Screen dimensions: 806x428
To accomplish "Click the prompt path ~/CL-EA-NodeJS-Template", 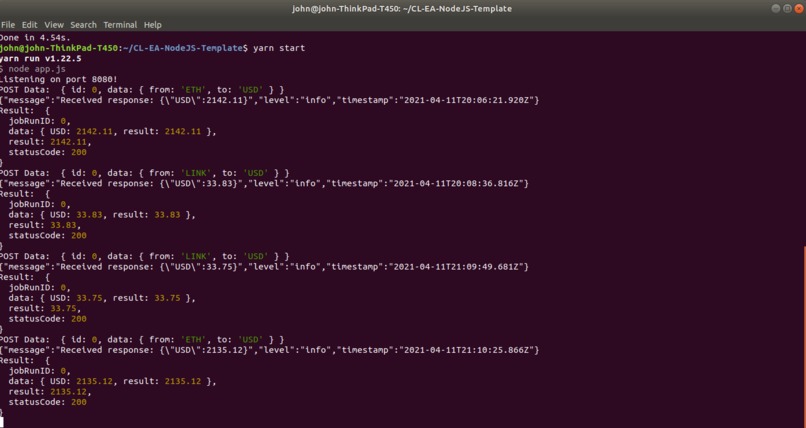I will [x=182, y=48].
